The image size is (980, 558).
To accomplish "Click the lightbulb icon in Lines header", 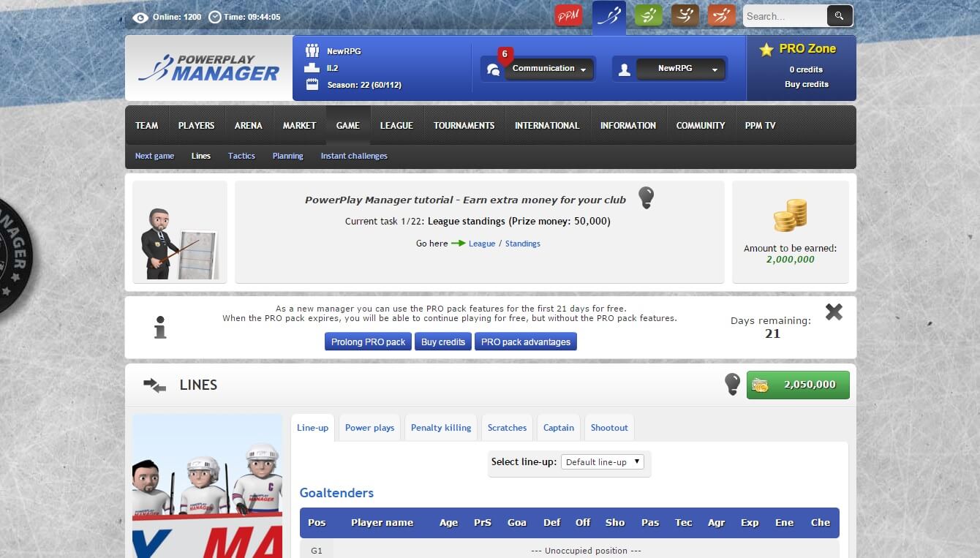I will click(732, 384).
